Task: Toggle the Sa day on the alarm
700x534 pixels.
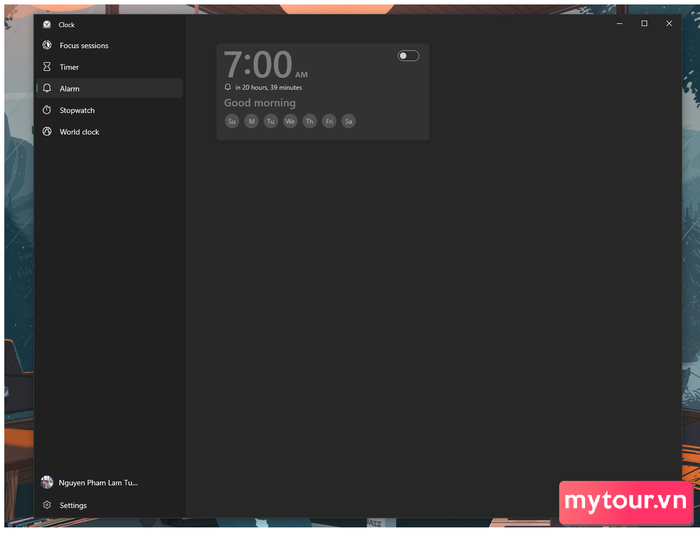Action: (x=349, y=121)
